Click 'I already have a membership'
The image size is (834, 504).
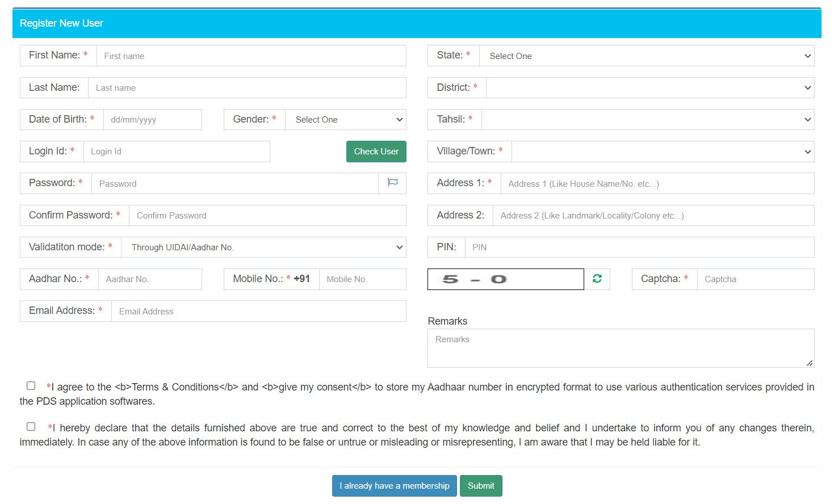click(x=394, y=485)
